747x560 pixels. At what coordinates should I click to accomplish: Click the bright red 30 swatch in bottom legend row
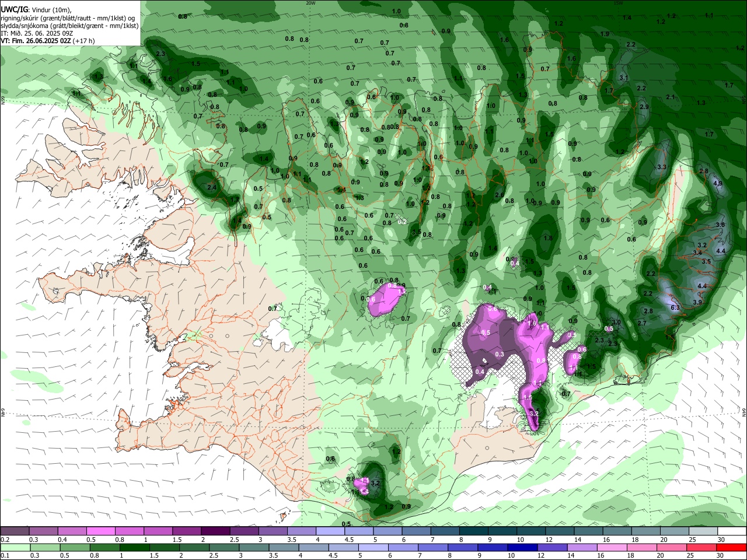[731, 548]
